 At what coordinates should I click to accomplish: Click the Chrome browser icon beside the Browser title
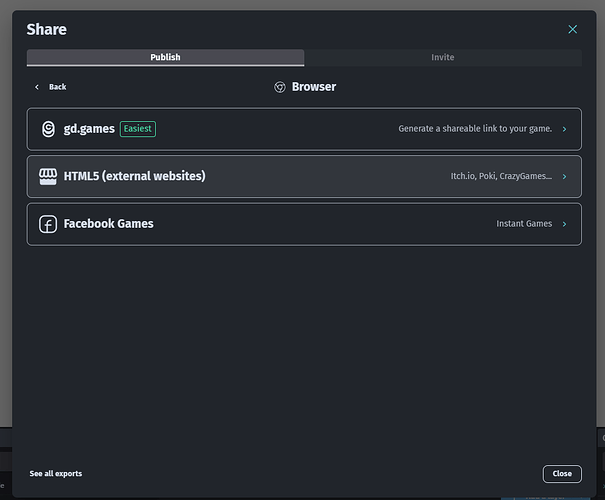click(280, 87)
